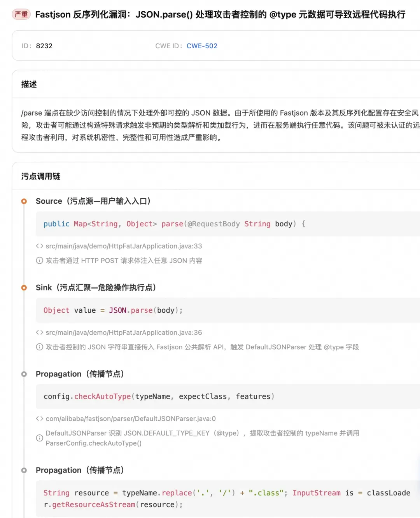Click info icon beside DEFAULT_TYPE_KEY note

[39, 438]
